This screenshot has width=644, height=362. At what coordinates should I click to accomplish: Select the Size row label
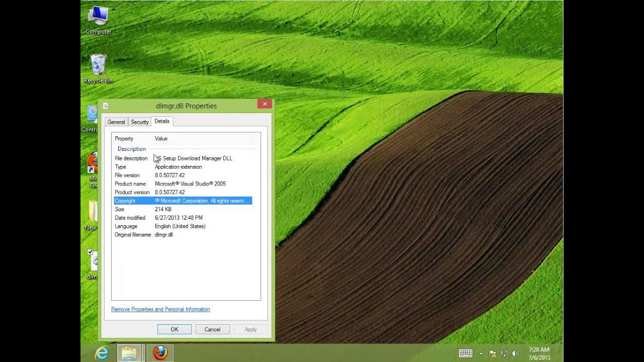(119, 209)
